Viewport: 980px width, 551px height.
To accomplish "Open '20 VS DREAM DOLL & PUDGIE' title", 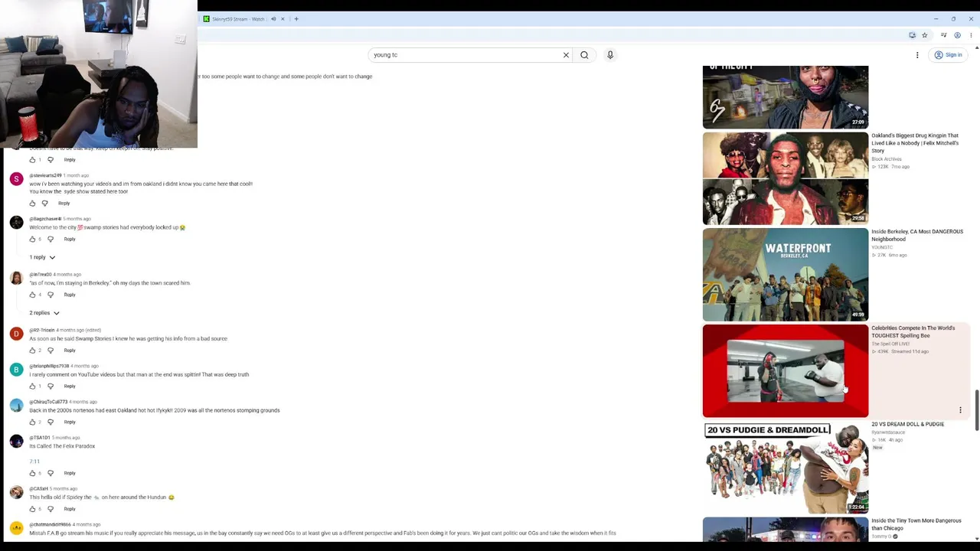I will tap(908, 424).
